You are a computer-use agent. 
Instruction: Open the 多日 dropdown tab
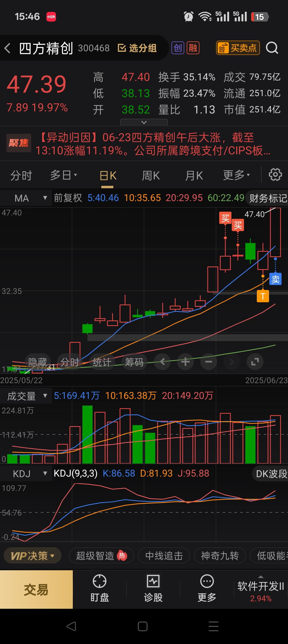63,175
